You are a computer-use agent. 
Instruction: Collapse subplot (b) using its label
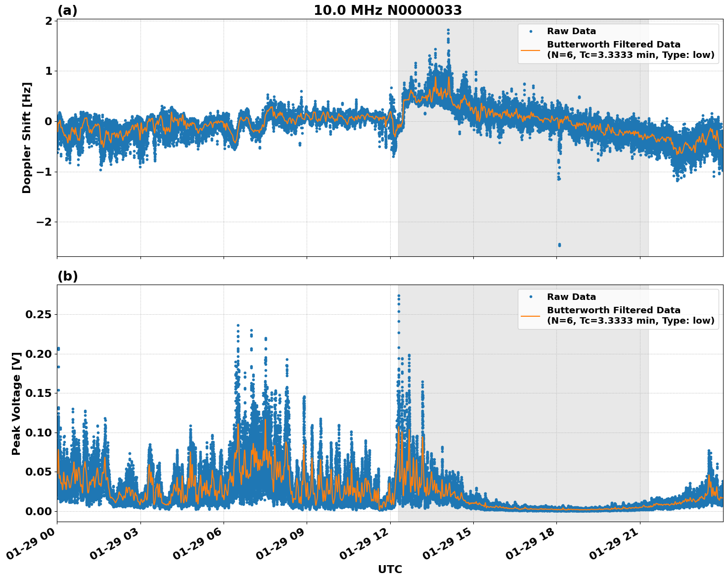(x=68, y=276)
